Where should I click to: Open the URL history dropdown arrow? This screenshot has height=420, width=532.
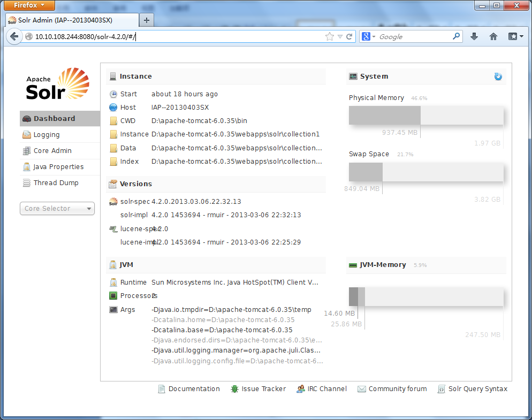[x=340, y=36]
